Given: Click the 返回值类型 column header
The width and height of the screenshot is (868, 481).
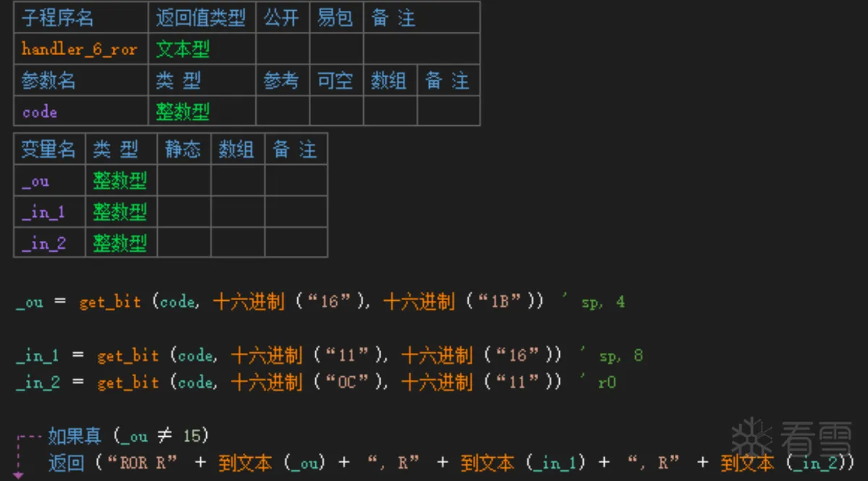Looking at the screenshot, I should 200,18.
